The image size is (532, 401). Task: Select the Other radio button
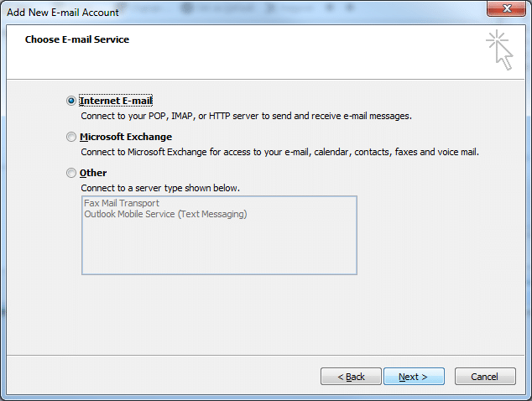(71, 173)
